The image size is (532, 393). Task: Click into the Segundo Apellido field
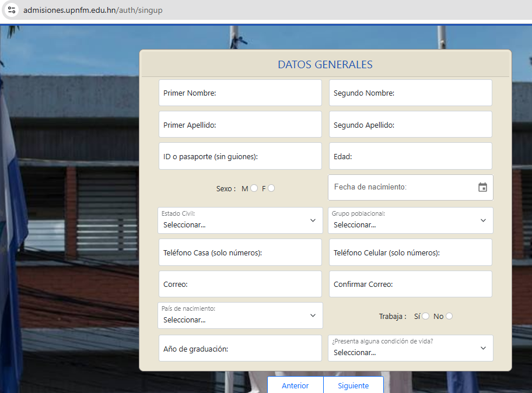click(411, 124)
